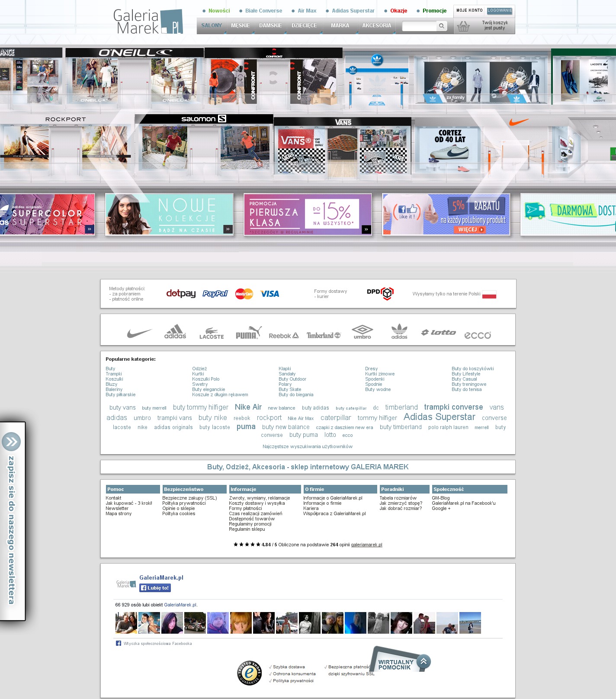This screenshot has width=616, height=699.
Task: Open the Timberland brand logo
Action: (x=323, y=335)
